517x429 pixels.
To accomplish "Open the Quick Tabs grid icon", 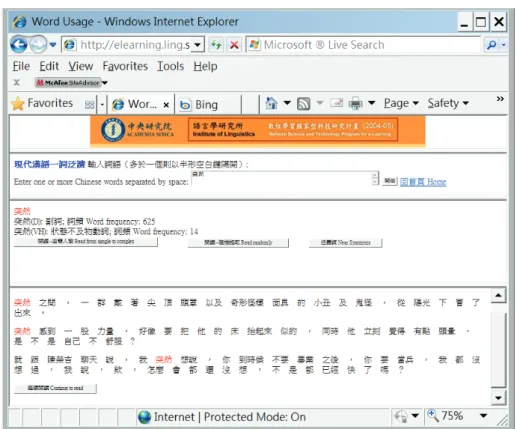I will 89,105.
